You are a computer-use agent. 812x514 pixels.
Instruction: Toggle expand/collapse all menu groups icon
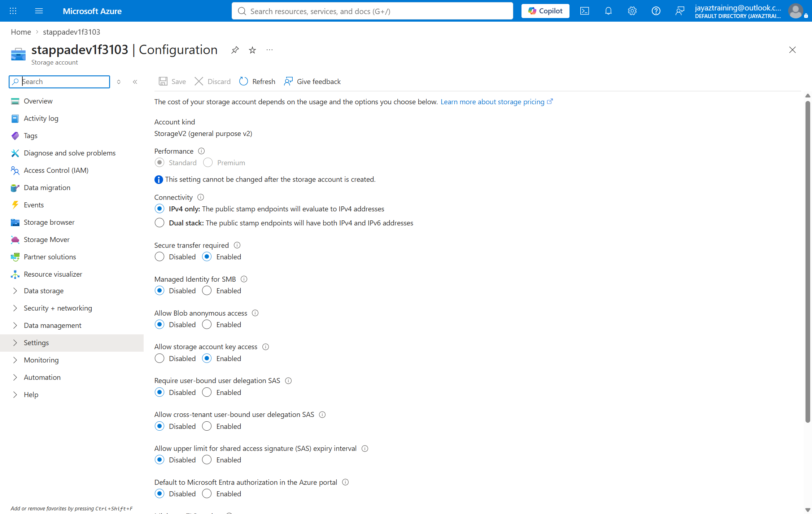pyautogui.click(x=119, y=82)
